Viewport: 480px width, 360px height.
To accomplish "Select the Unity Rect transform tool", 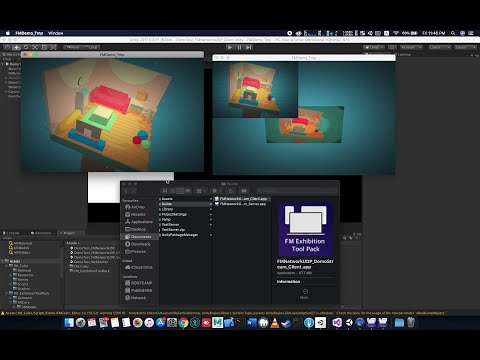I will pos(44,47).
